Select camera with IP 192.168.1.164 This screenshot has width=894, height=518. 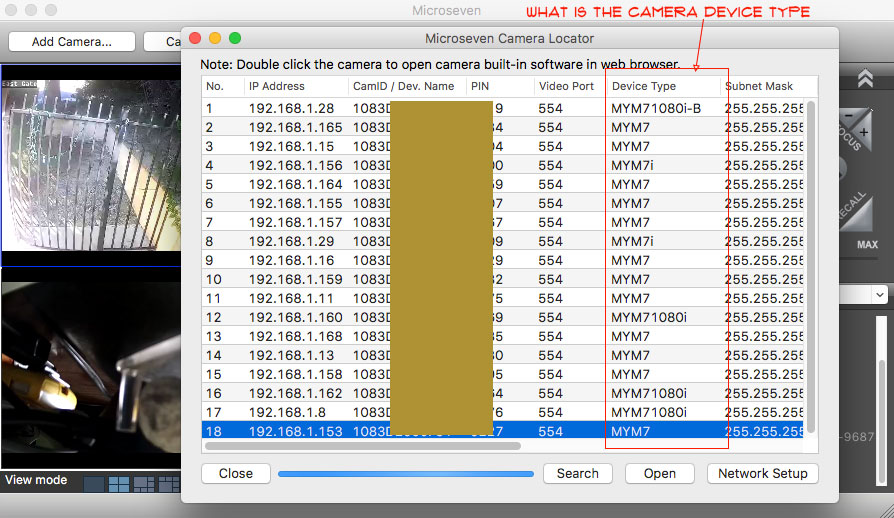click(502, 184)
